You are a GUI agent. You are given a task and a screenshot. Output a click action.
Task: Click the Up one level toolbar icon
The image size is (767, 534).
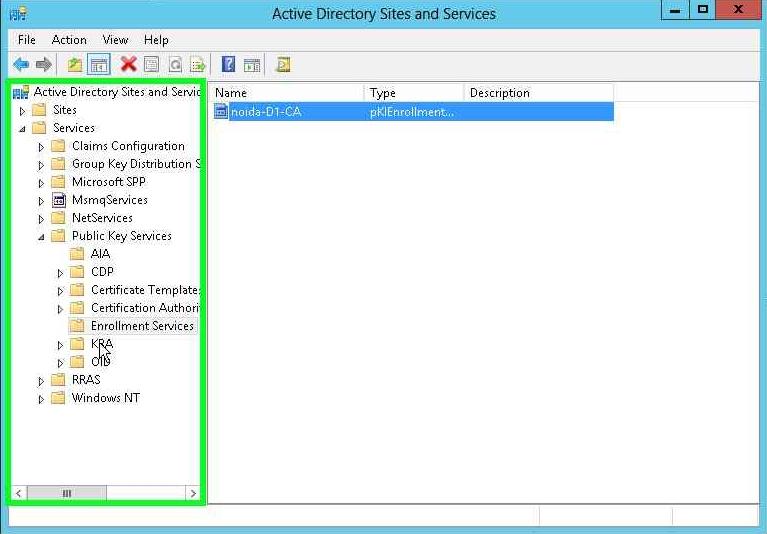pyautogui.click(x=75, y=64)
